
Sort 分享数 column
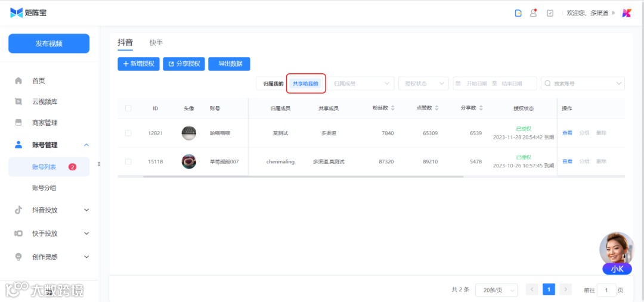tap(481, 108)
